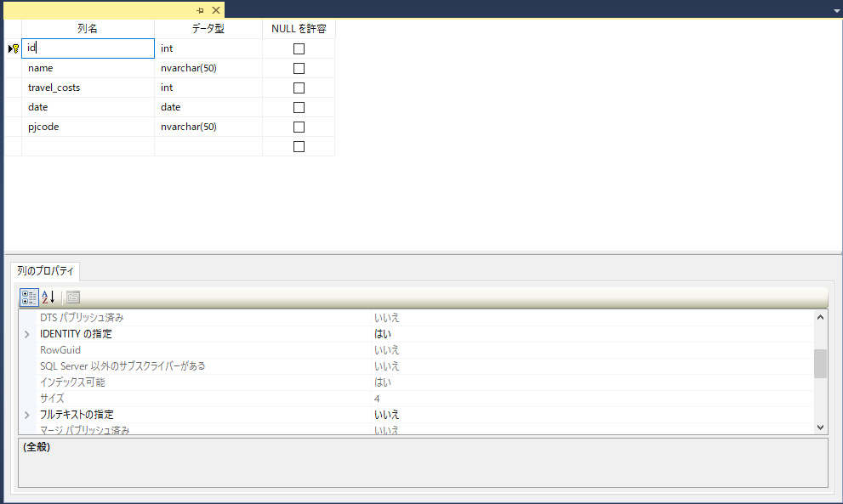Viewport: 843px width, 504px height.
Task: Select the サイズ property row
Action: [x=416, y=399]
